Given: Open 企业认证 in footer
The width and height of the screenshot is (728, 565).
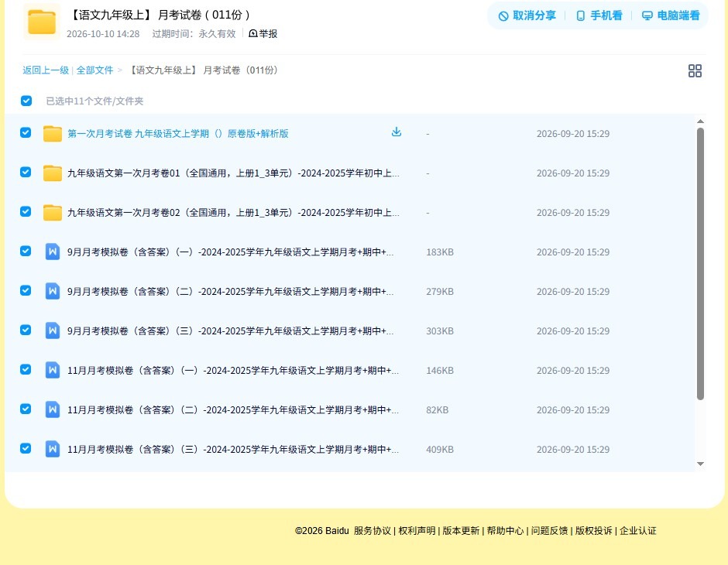Looking at the screenshot, I should tap(638, 530).
